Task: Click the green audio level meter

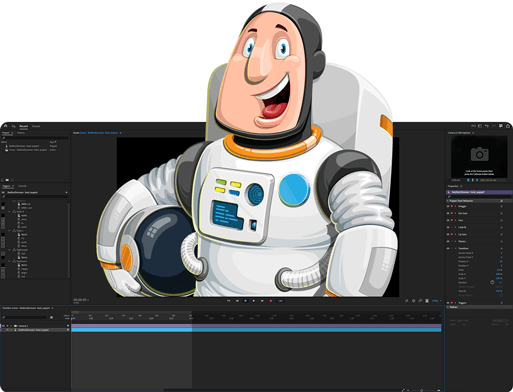Action: click(493, 180)
